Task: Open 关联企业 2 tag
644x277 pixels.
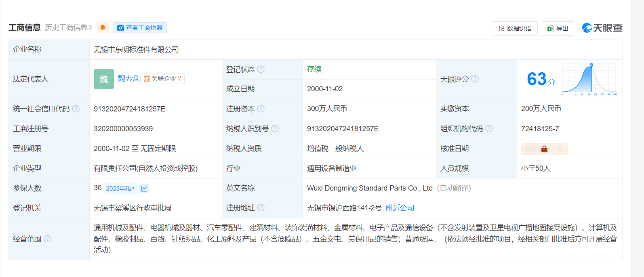Action: click(x=162, y=78)
